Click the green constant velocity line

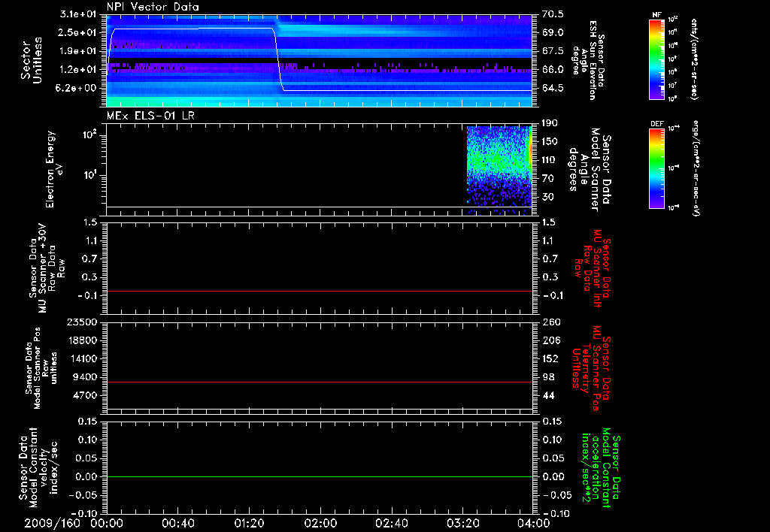tap(320, 477)
